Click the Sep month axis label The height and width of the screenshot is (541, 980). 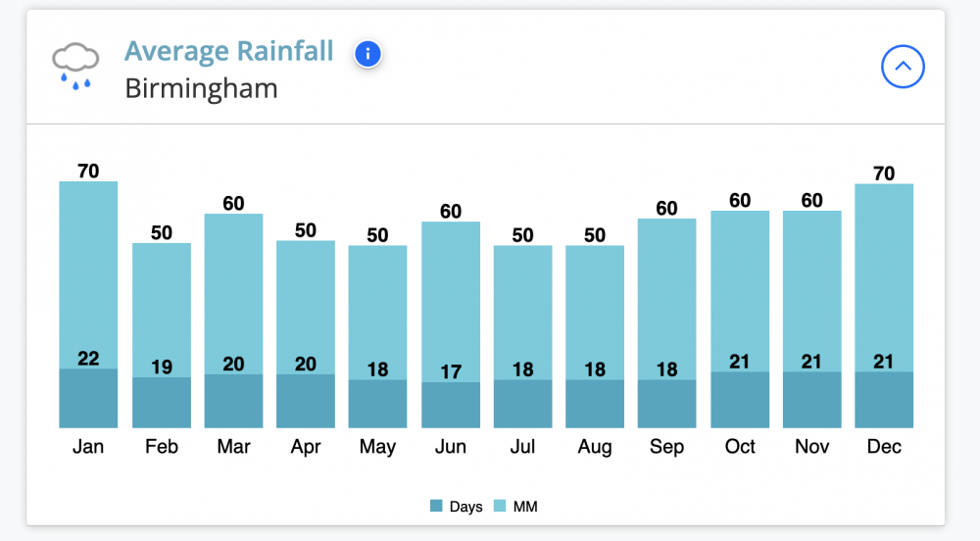pyautogui.click(x=666, y=447)
